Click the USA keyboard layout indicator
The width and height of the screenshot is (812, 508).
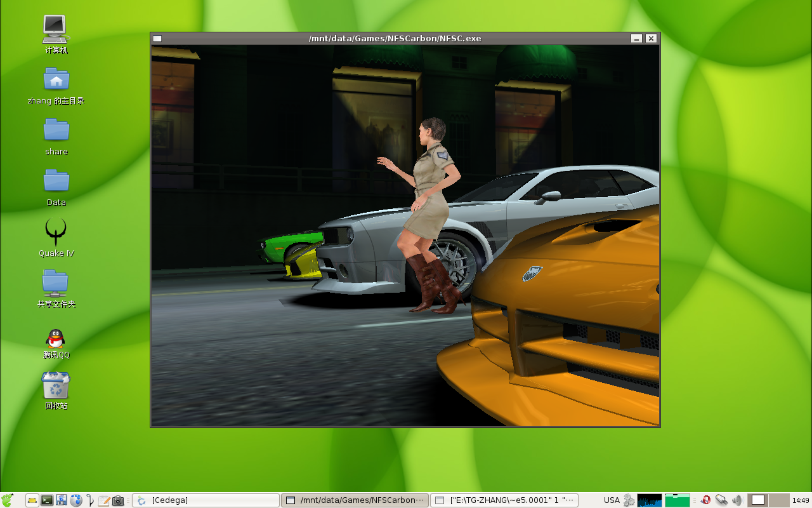click(x=612, y=500)
